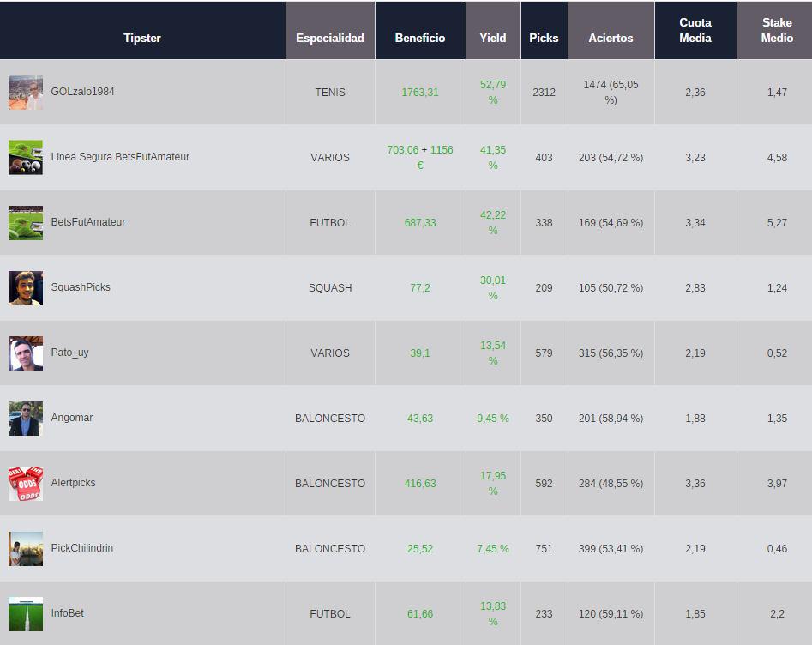Select SQUASH specialty cell
The width and height of the screenshot is (812, 645).
[330, 288]
